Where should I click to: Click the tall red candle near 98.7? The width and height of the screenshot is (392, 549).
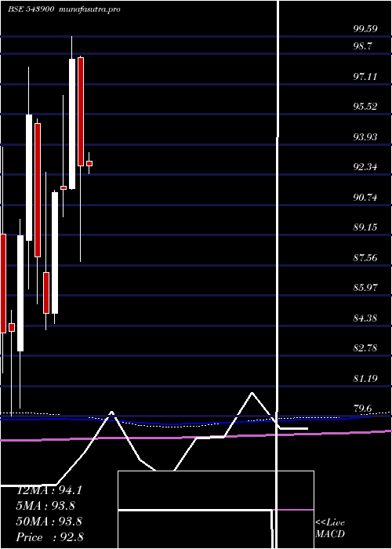[81, 111]
